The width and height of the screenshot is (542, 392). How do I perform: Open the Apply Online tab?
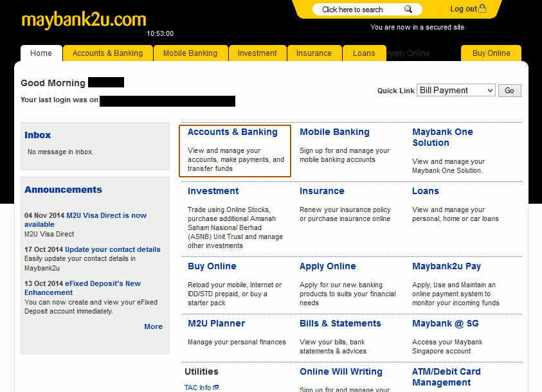point(408,53)
